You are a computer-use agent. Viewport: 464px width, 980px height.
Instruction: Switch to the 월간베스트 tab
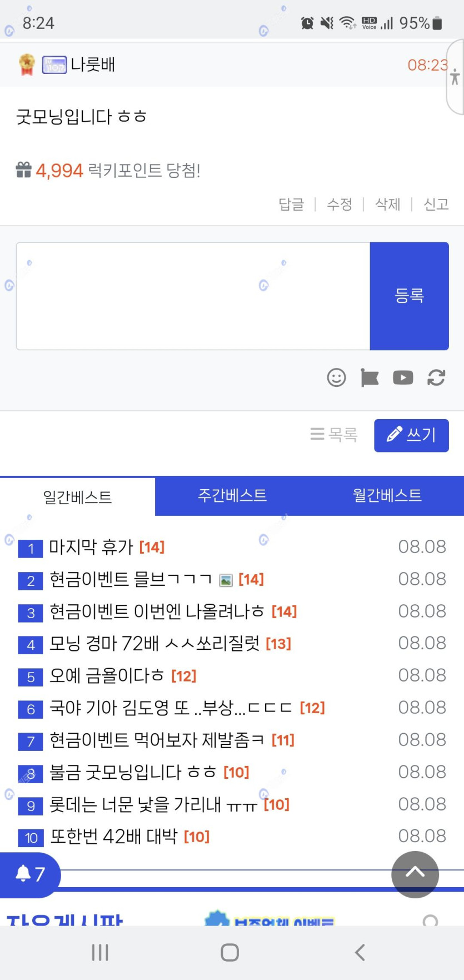tap(387, 495)
